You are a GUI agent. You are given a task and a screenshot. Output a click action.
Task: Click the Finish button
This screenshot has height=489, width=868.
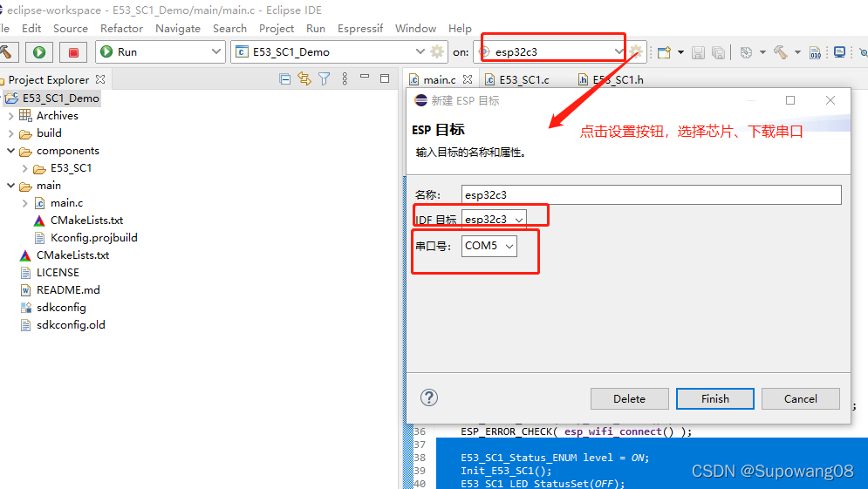pos(715,399)
